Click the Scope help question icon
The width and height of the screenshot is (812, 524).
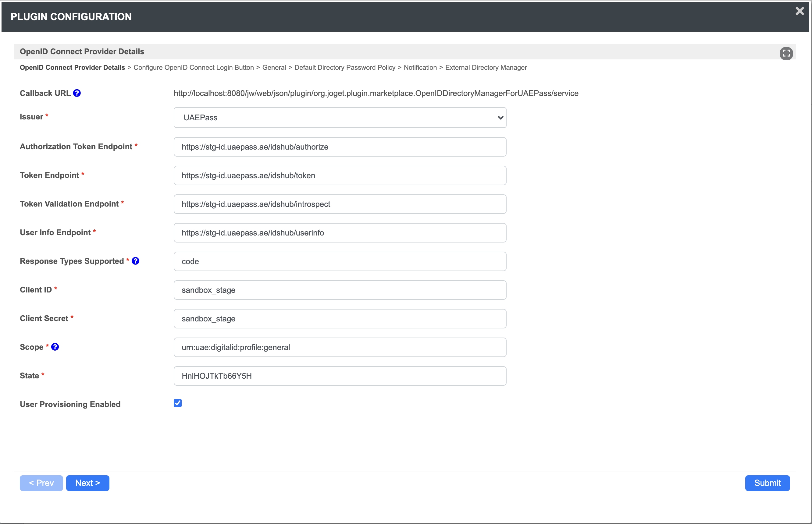[x=55, y=347]
